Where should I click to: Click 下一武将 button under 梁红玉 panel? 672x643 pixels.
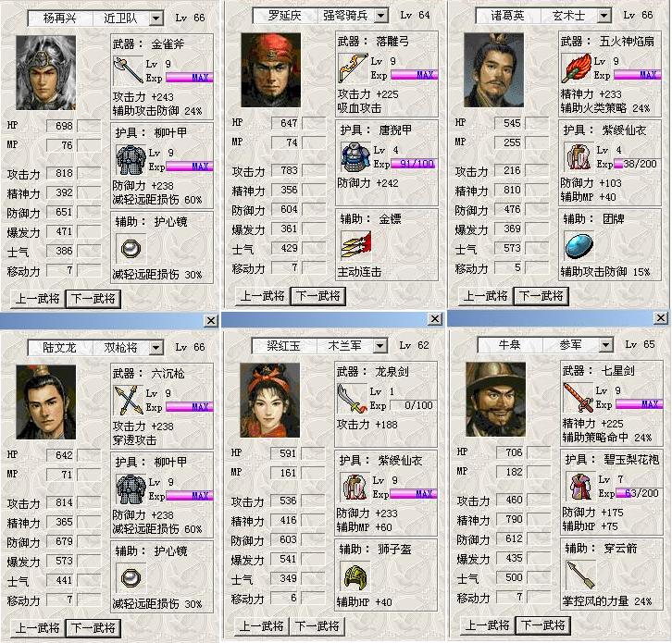pyautogui.click(x=317, y=625)
